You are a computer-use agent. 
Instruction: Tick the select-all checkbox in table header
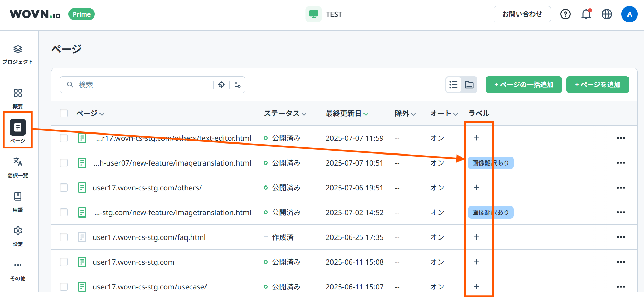[64, 113]
